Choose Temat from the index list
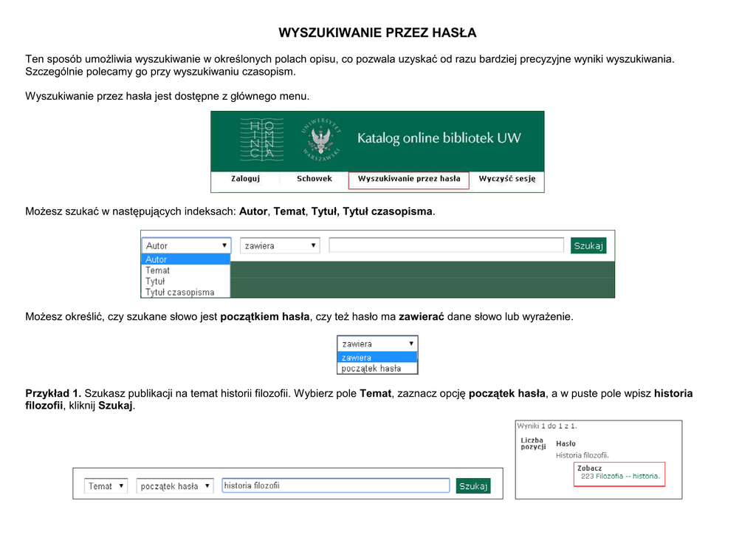The width and height of the screenshot is (756, 535). pos(157,270)
